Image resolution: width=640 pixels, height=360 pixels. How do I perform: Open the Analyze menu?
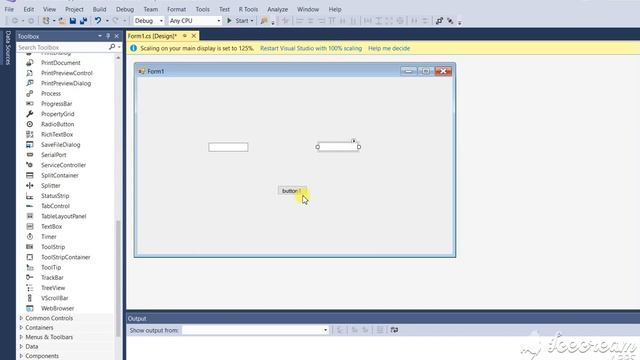pos(278,9)
